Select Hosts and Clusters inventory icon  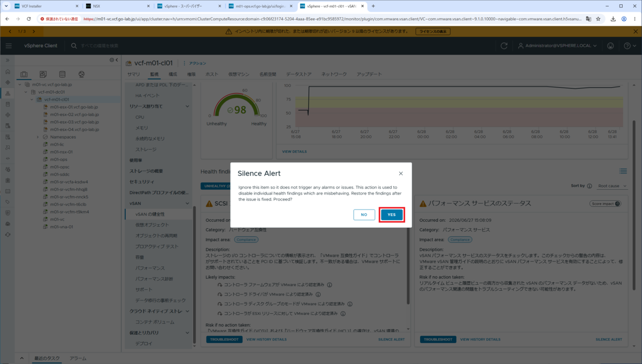(24, 74)
